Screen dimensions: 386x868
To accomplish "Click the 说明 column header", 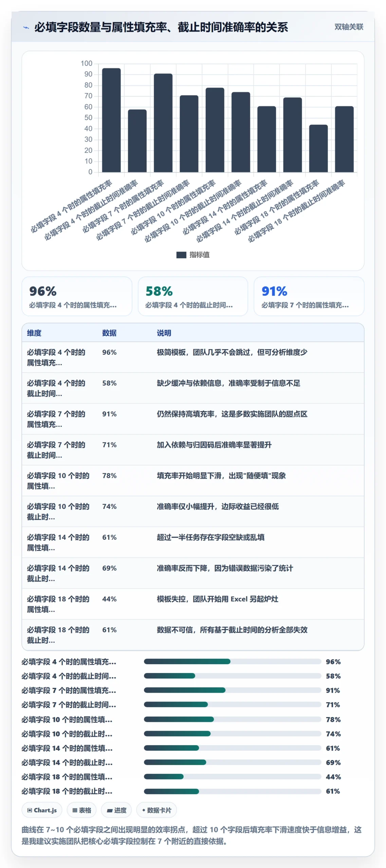I will coord(164,333).
